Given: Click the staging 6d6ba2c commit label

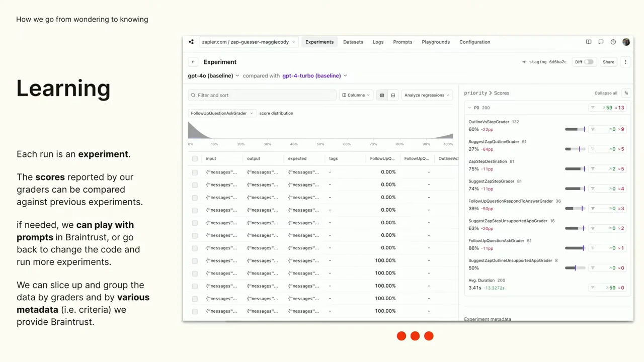Looking at the screenshot, I should tap(544, 62).
